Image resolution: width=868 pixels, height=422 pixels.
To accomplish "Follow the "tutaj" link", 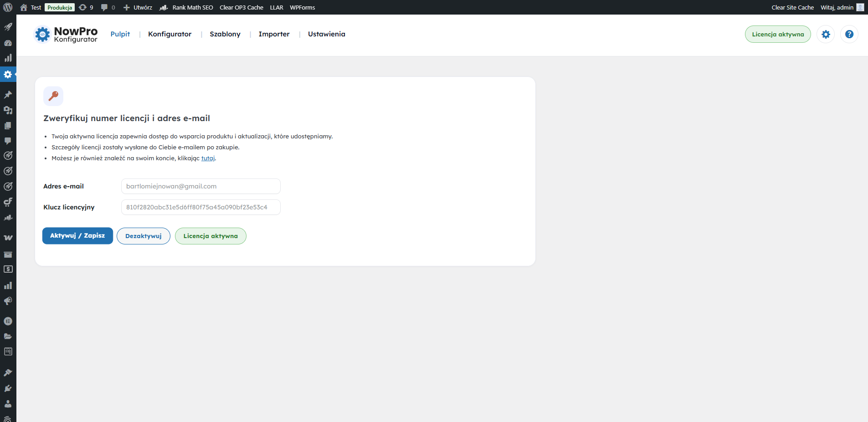I will coord(208,158).
